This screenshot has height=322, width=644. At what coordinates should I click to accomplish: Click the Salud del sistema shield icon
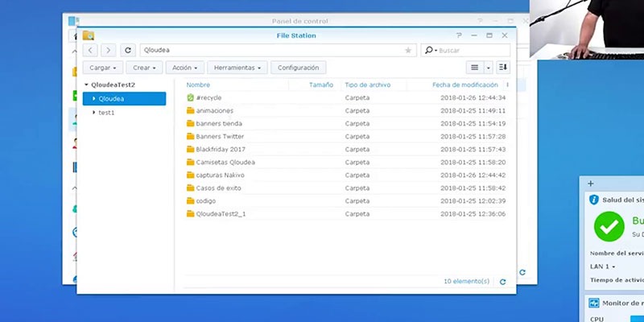tap(594, 200)
